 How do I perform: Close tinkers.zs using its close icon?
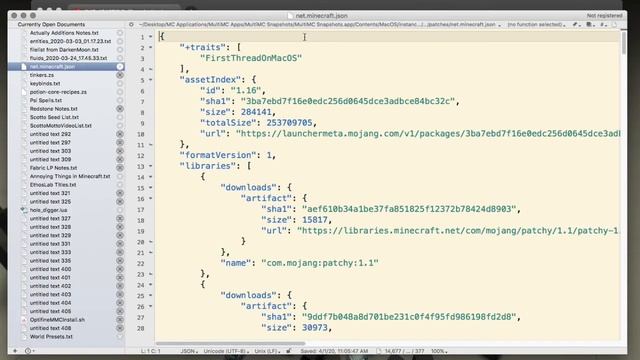tap(120, 75)
